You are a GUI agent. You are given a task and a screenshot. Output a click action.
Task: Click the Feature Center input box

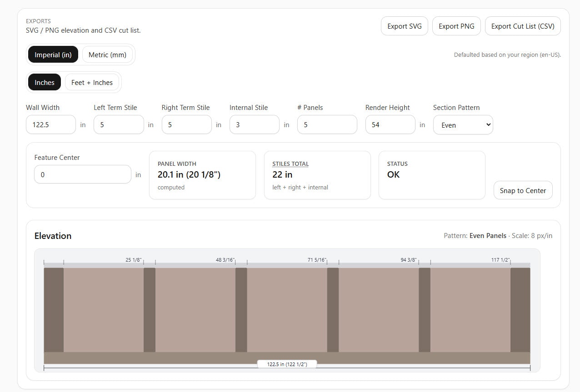point(82,174)
